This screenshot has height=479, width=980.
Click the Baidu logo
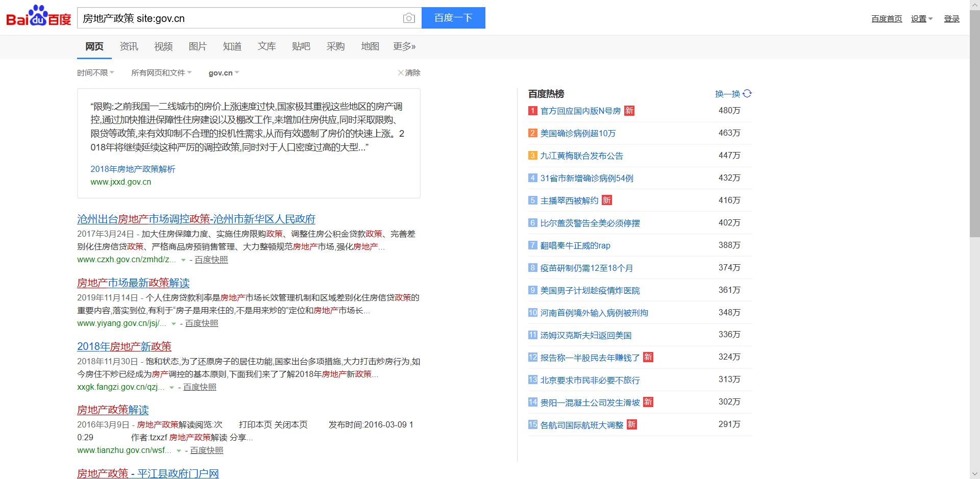(x=37, y=15)
